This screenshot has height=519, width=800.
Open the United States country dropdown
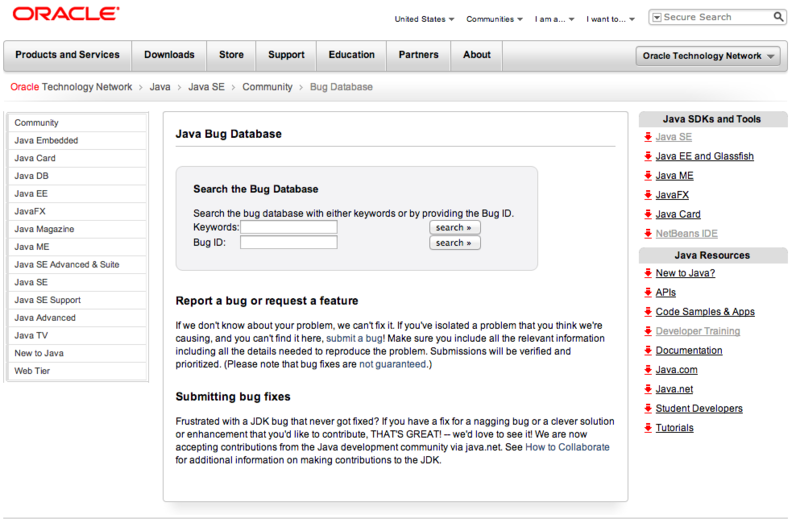click(424, 19)
